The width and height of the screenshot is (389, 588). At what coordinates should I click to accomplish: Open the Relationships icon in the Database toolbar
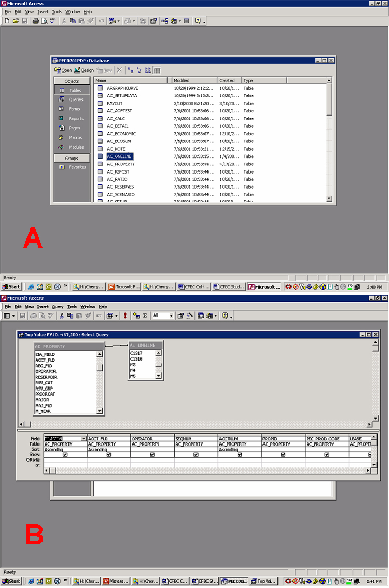tap(164, 21)
